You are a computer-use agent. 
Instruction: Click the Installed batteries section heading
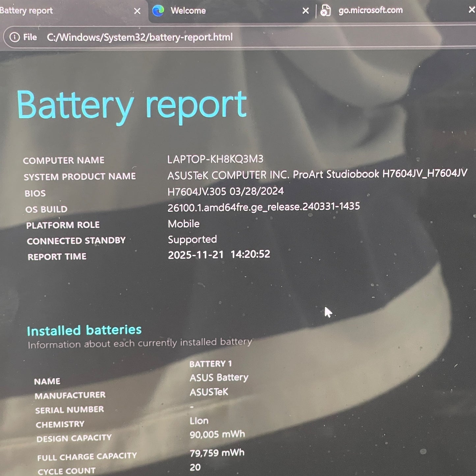click(84, 330)
